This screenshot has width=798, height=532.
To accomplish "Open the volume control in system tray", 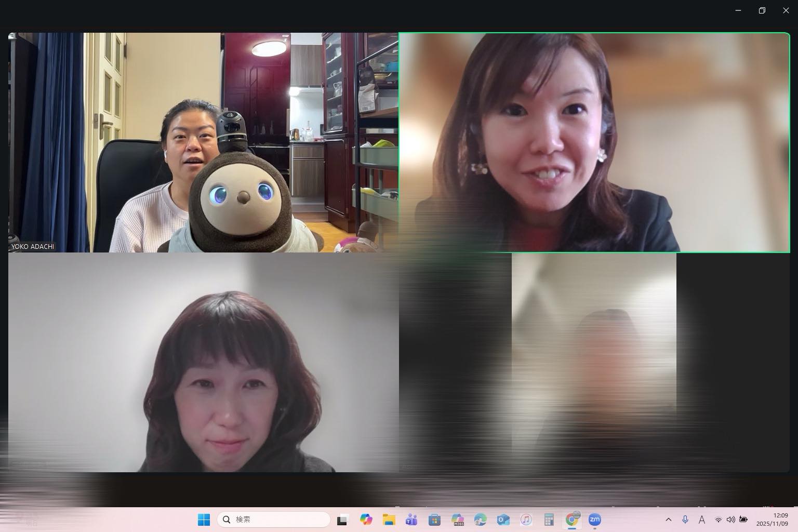I will point(730,520).
